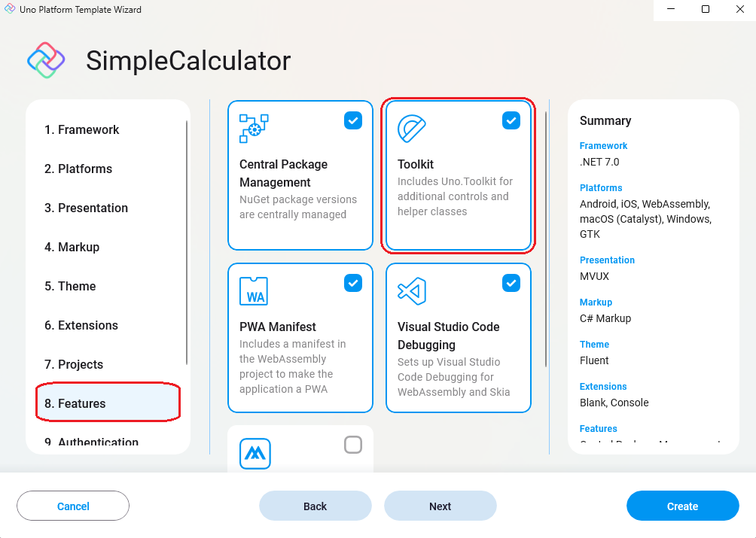Click the checkmark icon on Toolkit card
The height and width of the screenshot is (538, 756).
[x=511, y=120]
